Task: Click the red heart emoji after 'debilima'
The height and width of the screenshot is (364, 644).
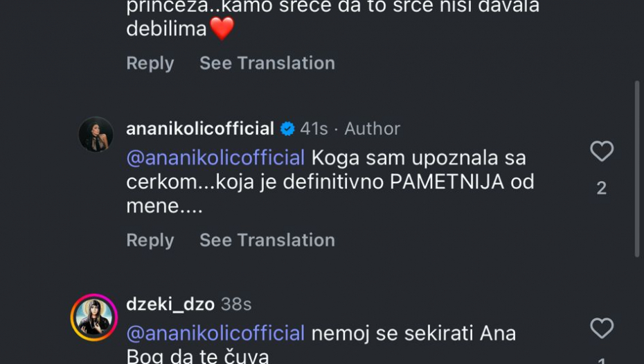Action: pos(222,28)
